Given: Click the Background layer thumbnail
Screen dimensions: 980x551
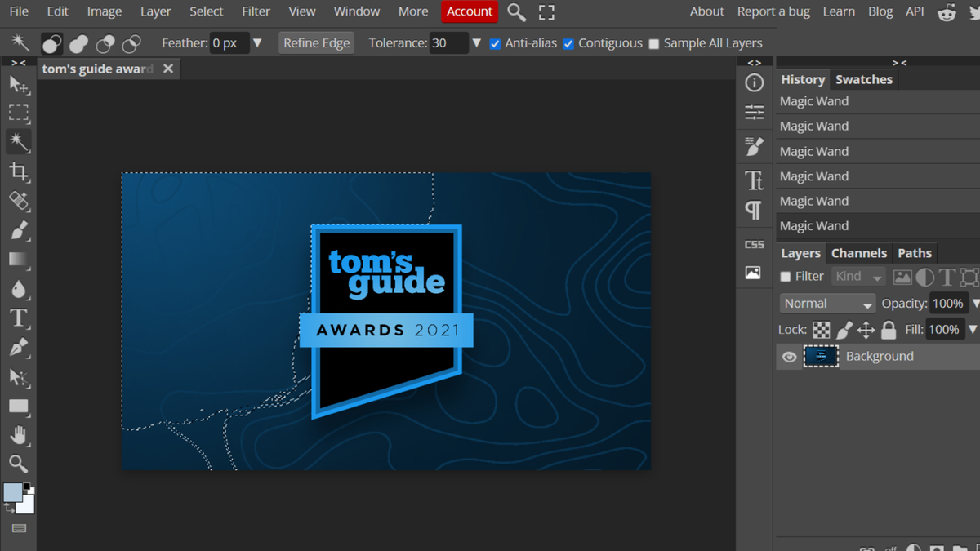Looking at the screenshot, I should point(821,356).
